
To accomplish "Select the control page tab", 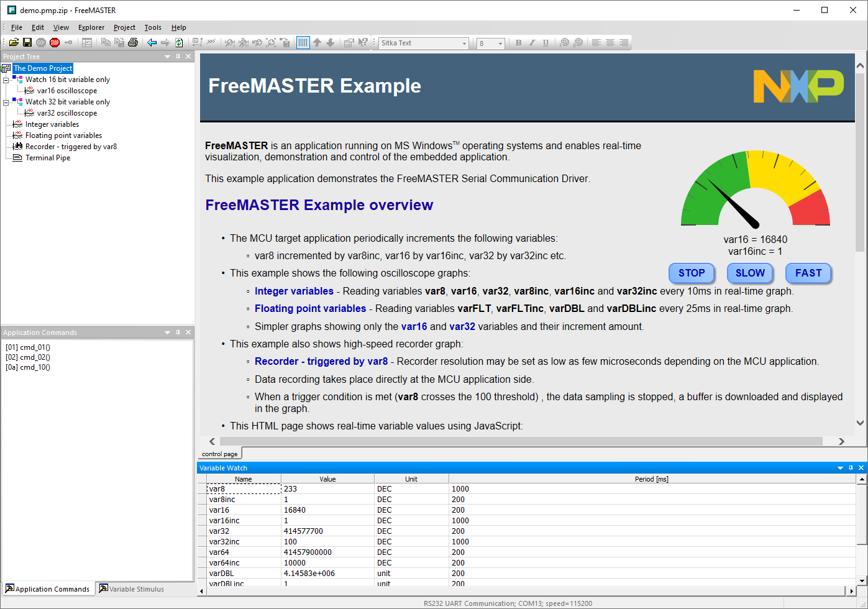I will (x=220, y=454).
